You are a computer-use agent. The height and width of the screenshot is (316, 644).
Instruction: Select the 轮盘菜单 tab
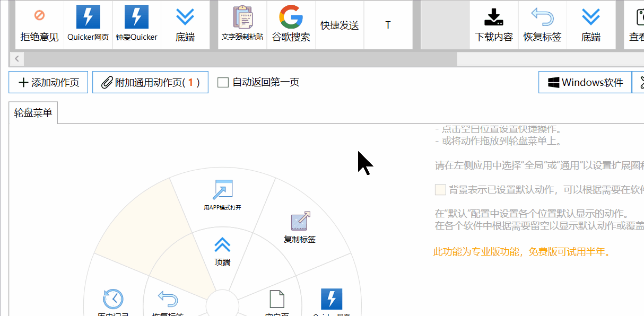pos(33,113)
